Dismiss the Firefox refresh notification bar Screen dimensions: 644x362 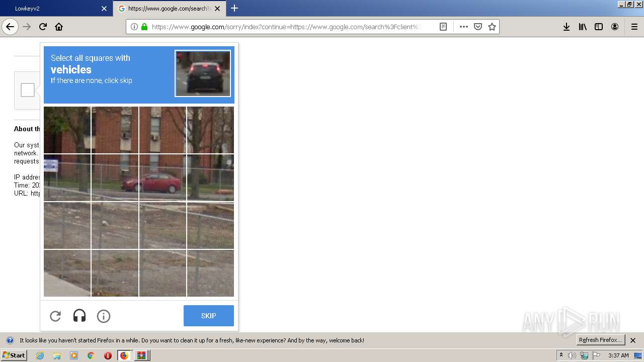coord(633,340)
